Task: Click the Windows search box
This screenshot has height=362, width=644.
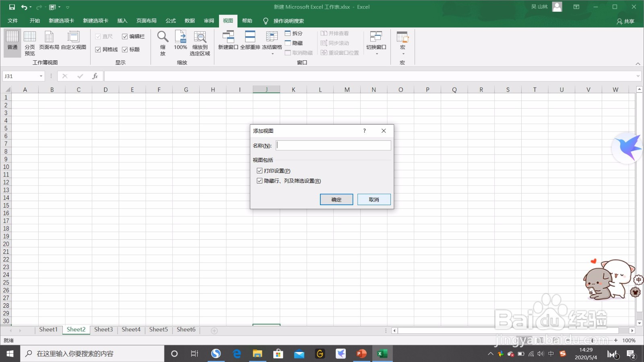Action: pos(92,354)
